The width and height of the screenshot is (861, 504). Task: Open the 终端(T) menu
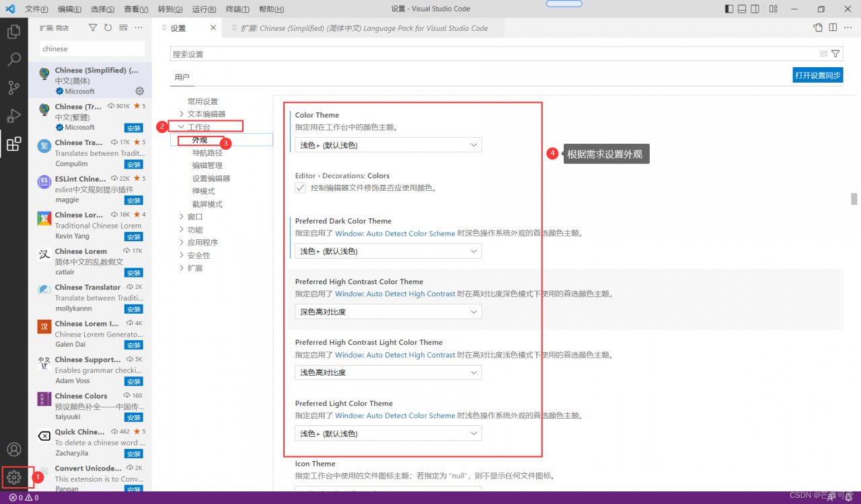tap(237, 9)
